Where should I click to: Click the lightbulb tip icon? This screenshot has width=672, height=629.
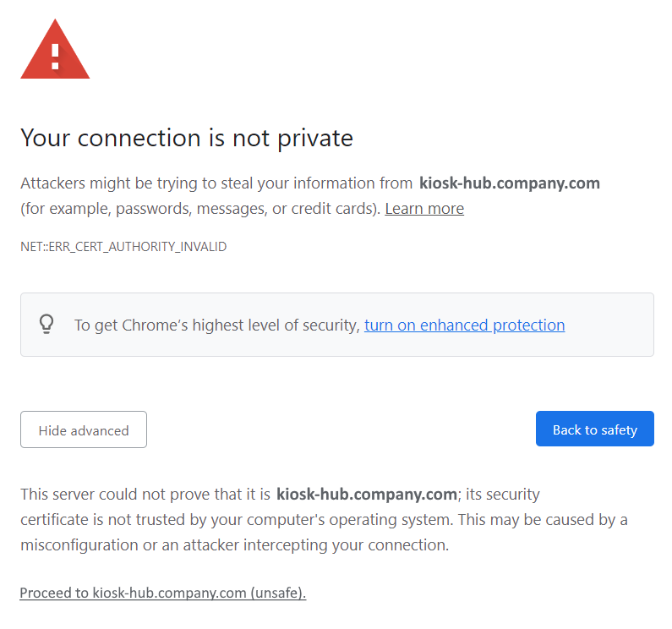point(46,325)
